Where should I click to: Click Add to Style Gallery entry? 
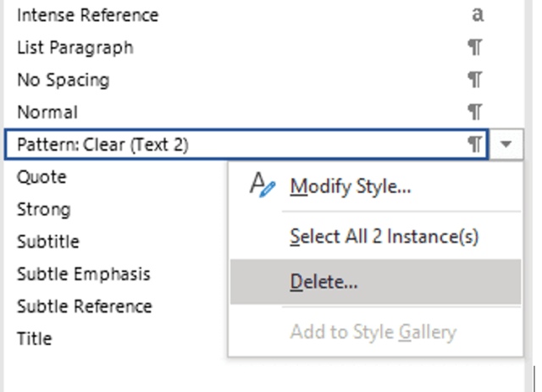pyautogui.click(x=373, y=332)
